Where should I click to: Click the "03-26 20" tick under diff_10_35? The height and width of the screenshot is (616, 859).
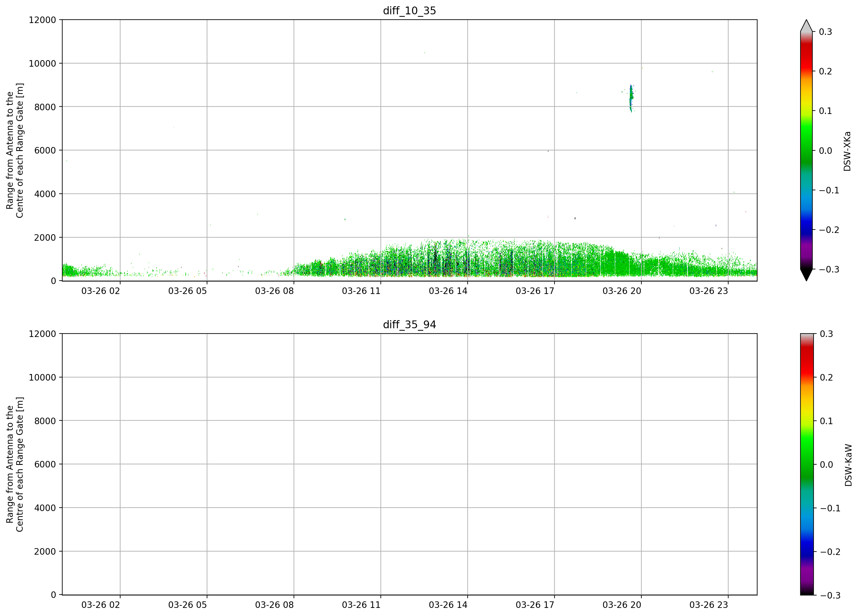[x=622, y=291]
